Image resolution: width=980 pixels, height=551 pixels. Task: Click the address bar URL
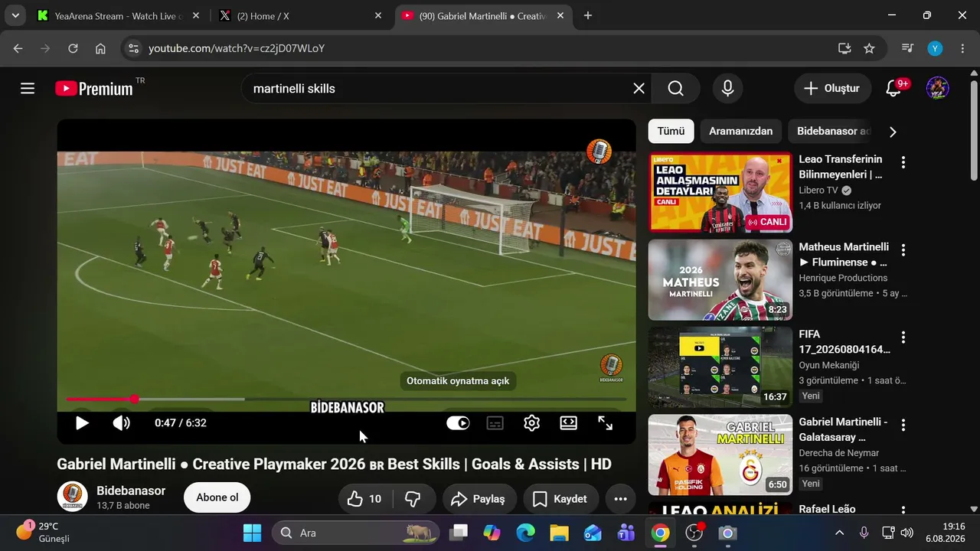tap(237, 48)
